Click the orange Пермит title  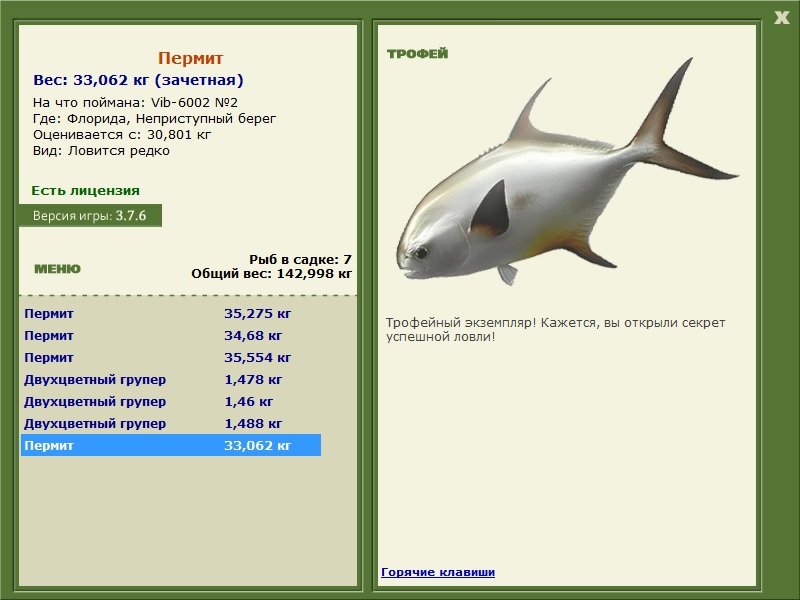[190, 58]
